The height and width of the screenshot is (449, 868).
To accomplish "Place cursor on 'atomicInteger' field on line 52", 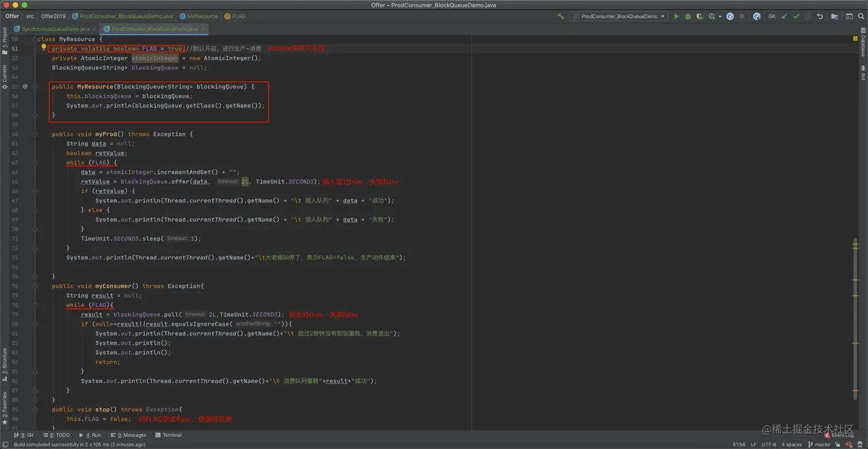I will (154, 58).
